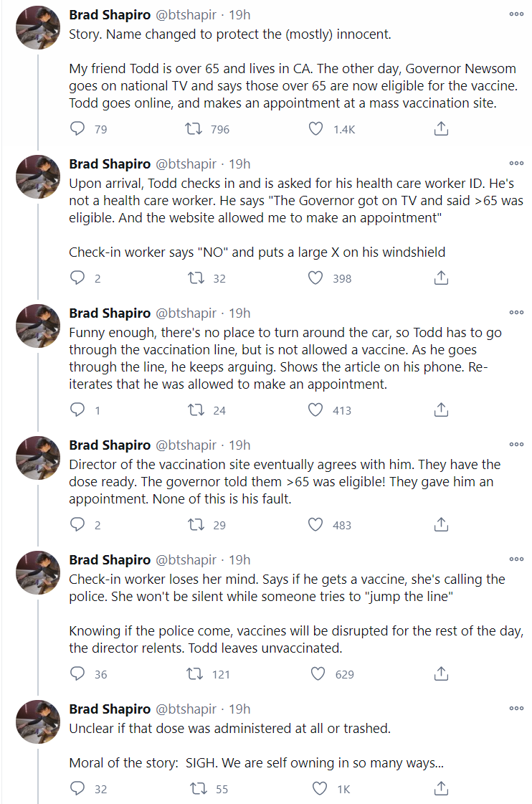Like the tweet with 398 likes

(x=315, y=278)
